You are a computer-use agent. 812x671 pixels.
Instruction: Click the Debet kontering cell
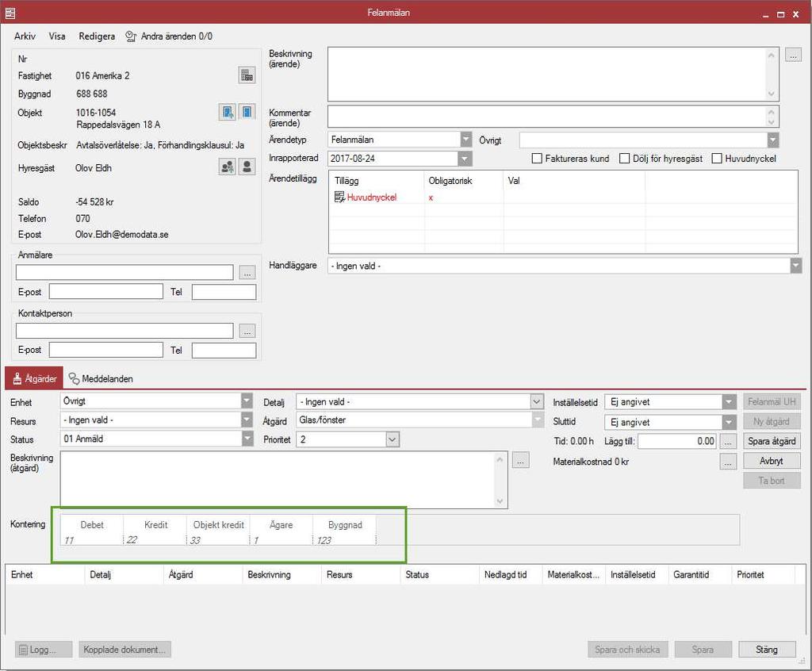click(x=92, y=540)
